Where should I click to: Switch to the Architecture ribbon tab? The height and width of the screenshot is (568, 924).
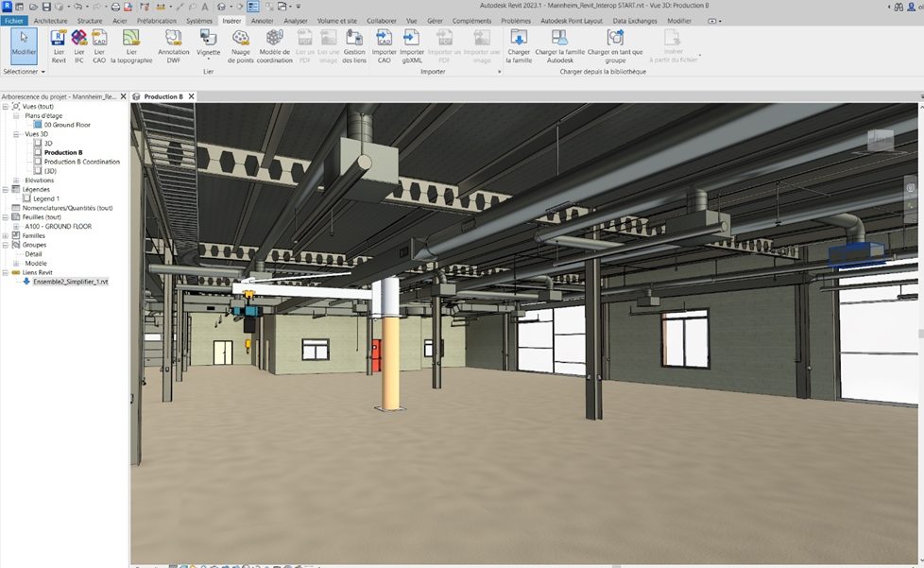tap(50, 21)
